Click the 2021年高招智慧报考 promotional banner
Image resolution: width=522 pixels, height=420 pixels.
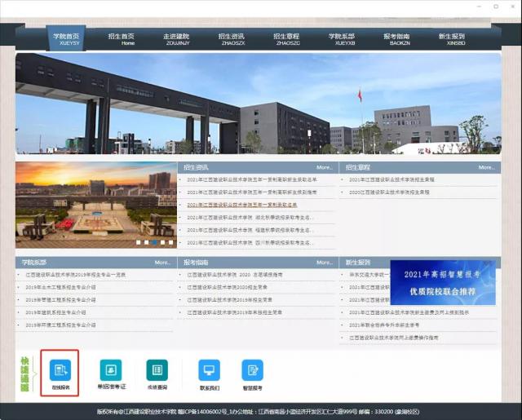[x=442, y=282]
